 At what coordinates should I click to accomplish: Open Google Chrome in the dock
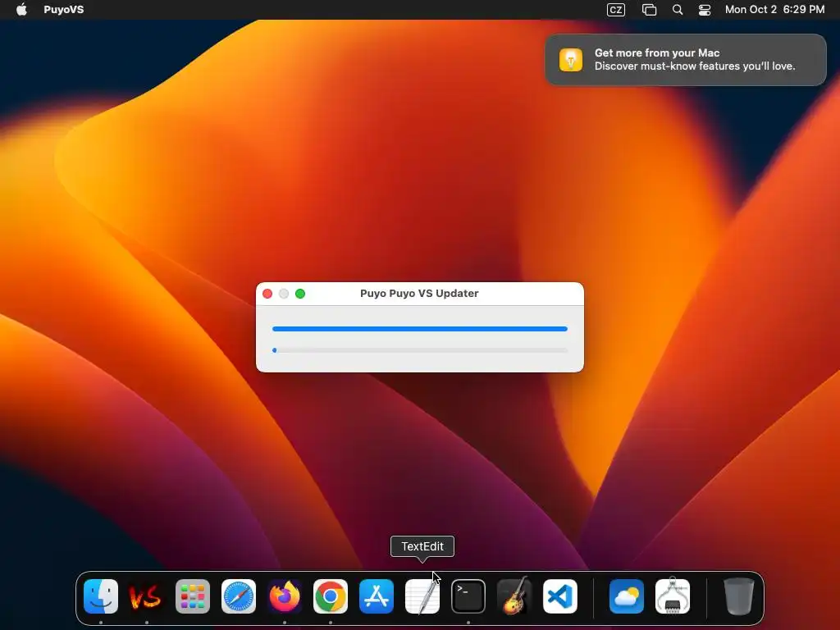pyautogui.click(x=331, y=596)
